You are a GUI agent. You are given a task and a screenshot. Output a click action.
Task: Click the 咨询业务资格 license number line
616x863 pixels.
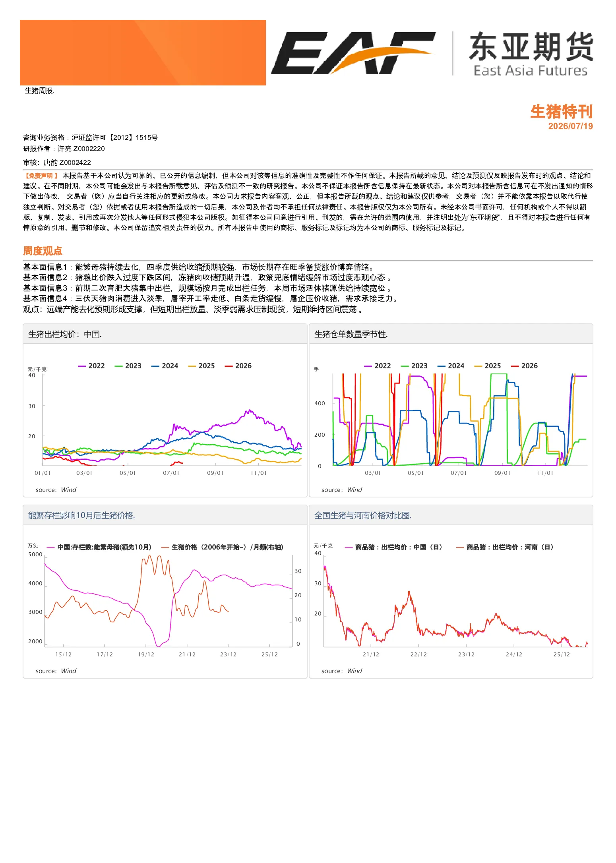[90, 137]
